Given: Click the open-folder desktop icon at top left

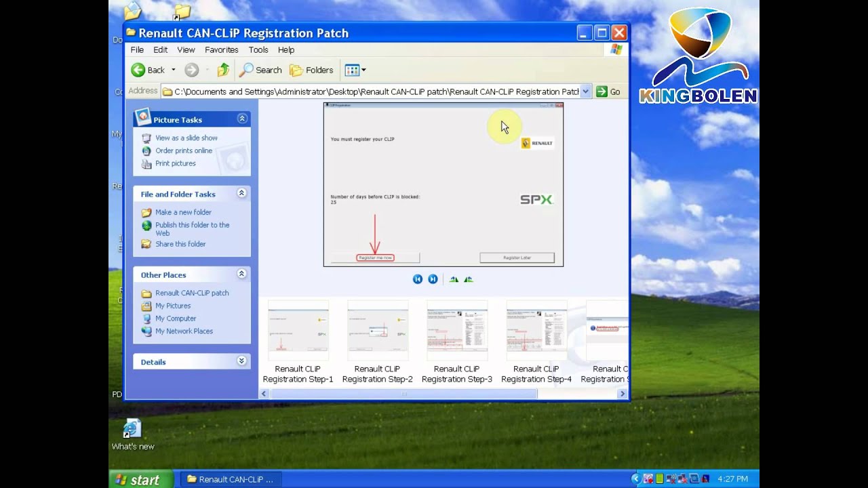Looking at the screenshot, I should coord(133,10).
